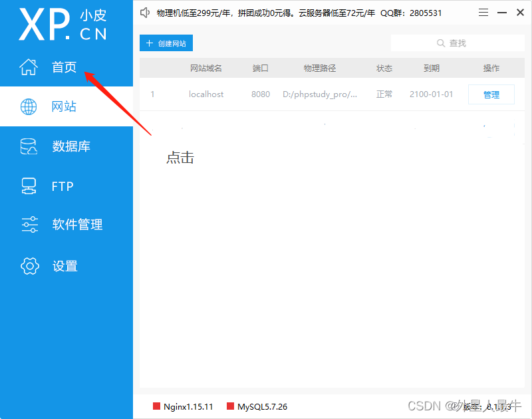This screenshot has height=419, width=532.
Task: Click the promotional announcement text
Action: (299, 13)
